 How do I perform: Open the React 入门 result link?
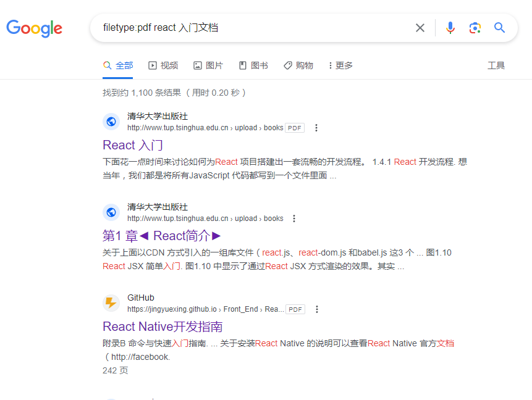click(133, 145)
